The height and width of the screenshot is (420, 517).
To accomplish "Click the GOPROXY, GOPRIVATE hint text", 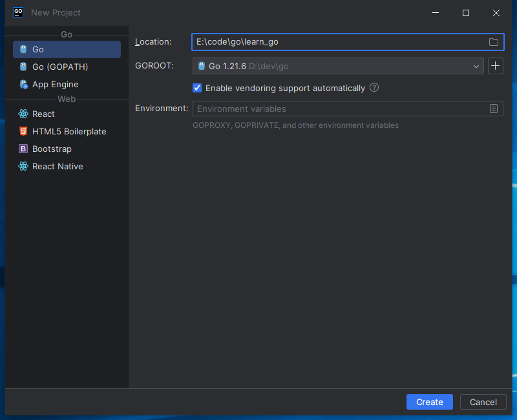I will click(296, 125).
